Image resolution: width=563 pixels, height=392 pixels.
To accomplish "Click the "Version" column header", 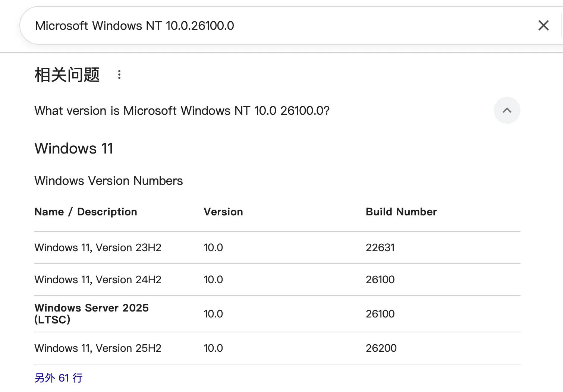I will tap(223, 212).
